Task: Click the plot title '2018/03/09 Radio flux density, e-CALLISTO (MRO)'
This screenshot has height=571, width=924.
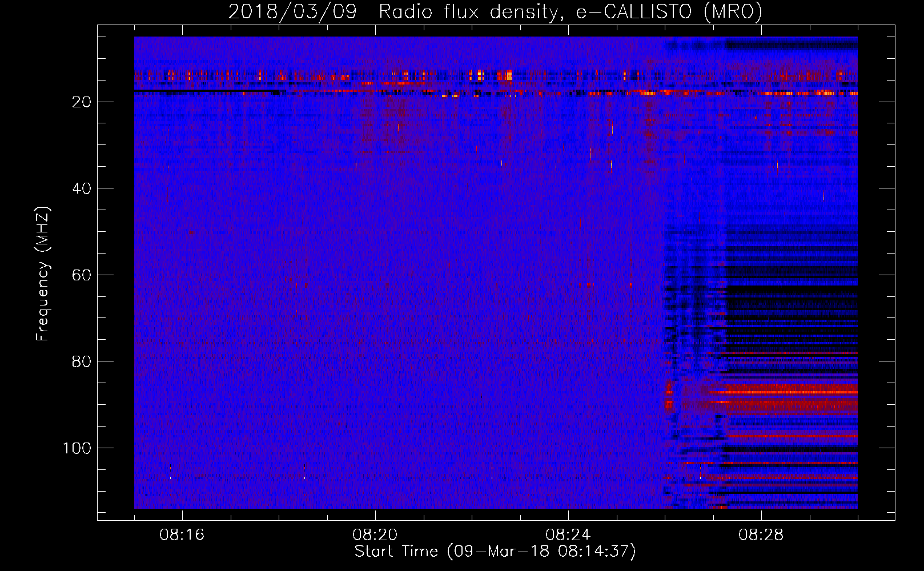Action: point(495,11)
